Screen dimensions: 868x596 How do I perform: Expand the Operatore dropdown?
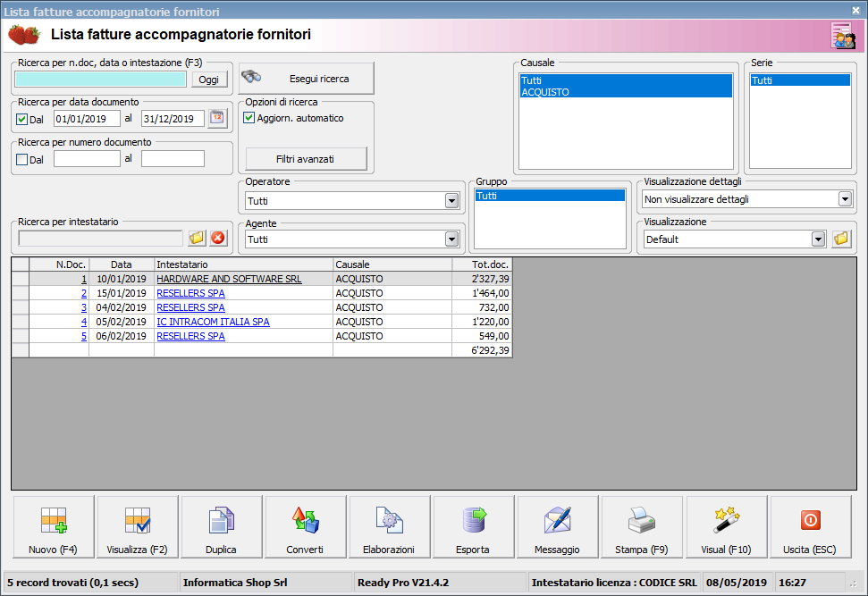pos(451,201)
